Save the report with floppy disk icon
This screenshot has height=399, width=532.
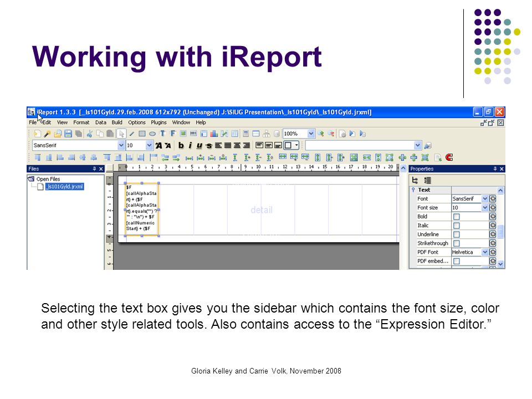tap(68, 134)
